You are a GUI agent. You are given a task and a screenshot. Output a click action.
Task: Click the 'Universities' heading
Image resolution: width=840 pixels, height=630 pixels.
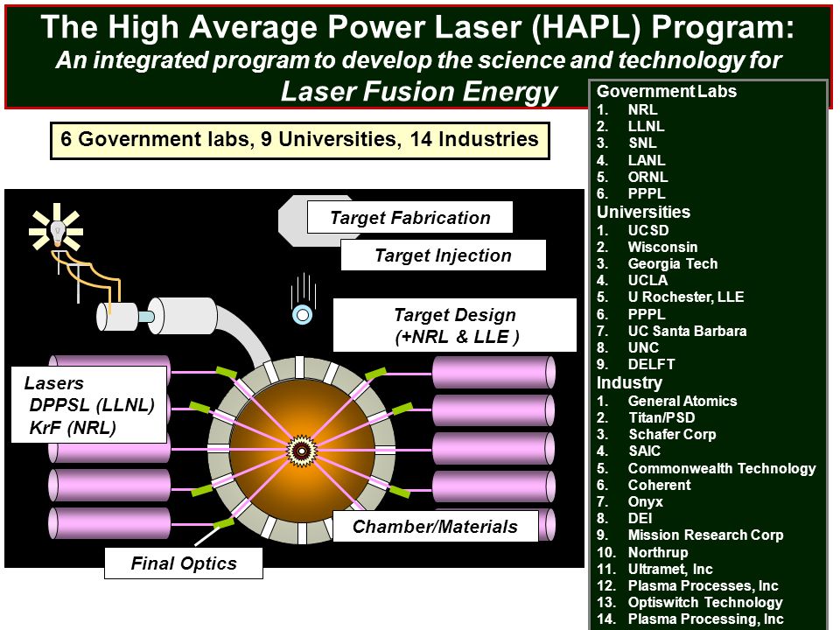[643, 212]
